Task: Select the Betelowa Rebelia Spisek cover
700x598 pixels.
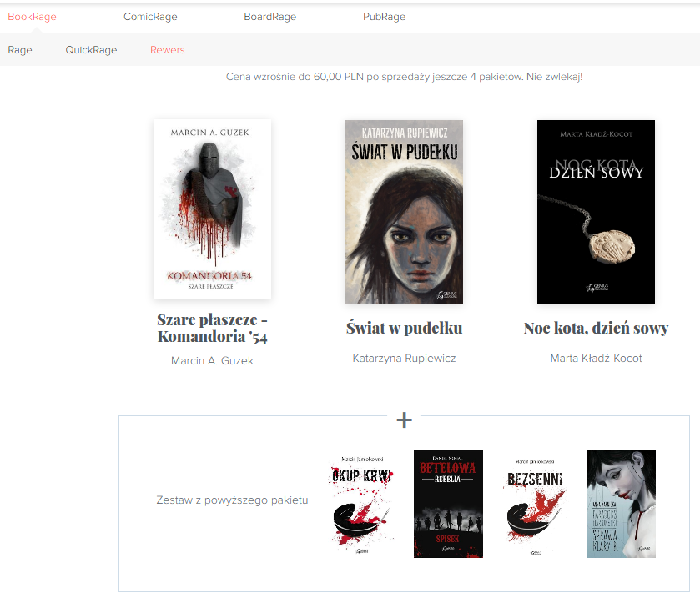Action: point(448,504)
